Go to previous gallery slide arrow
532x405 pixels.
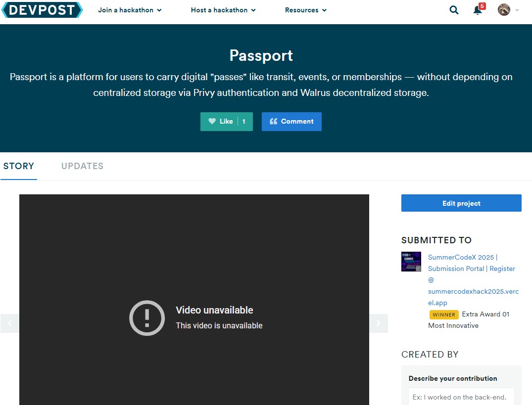tap(10, 323)
